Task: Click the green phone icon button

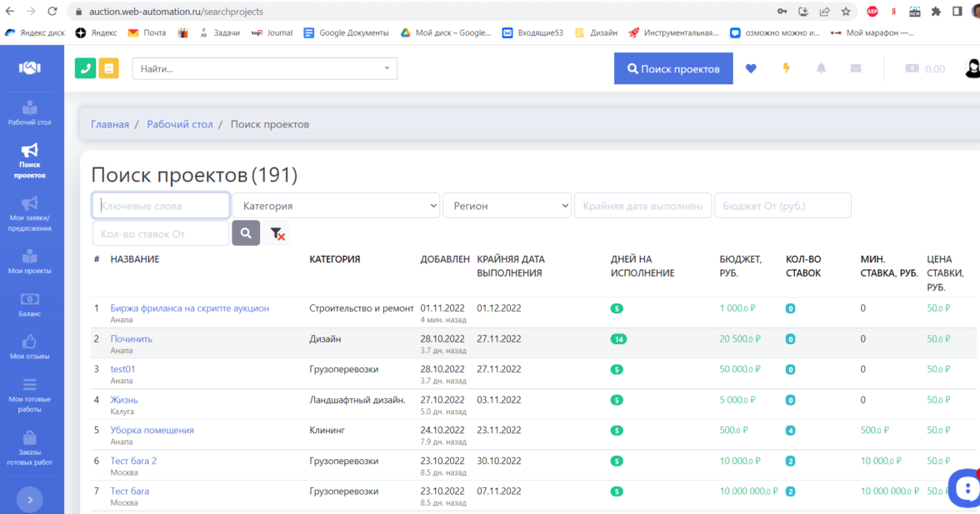Action: tap(85, 68)
